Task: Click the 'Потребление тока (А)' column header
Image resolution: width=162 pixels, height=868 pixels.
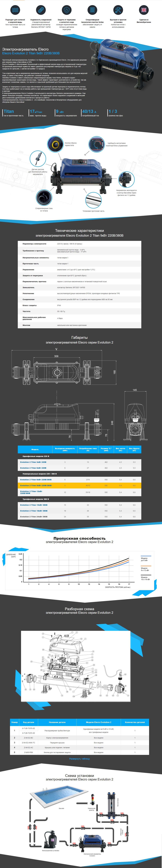Action: [x=88, y=449]
